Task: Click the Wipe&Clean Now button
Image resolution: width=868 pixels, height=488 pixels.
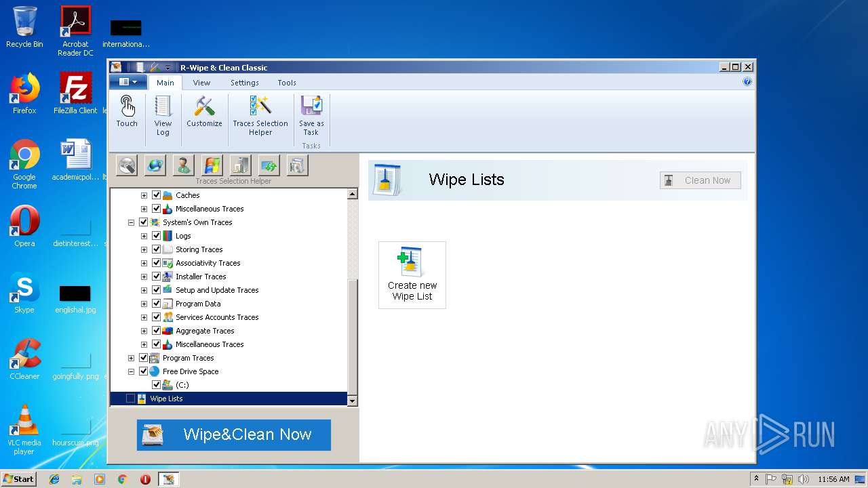Action: 234,435
